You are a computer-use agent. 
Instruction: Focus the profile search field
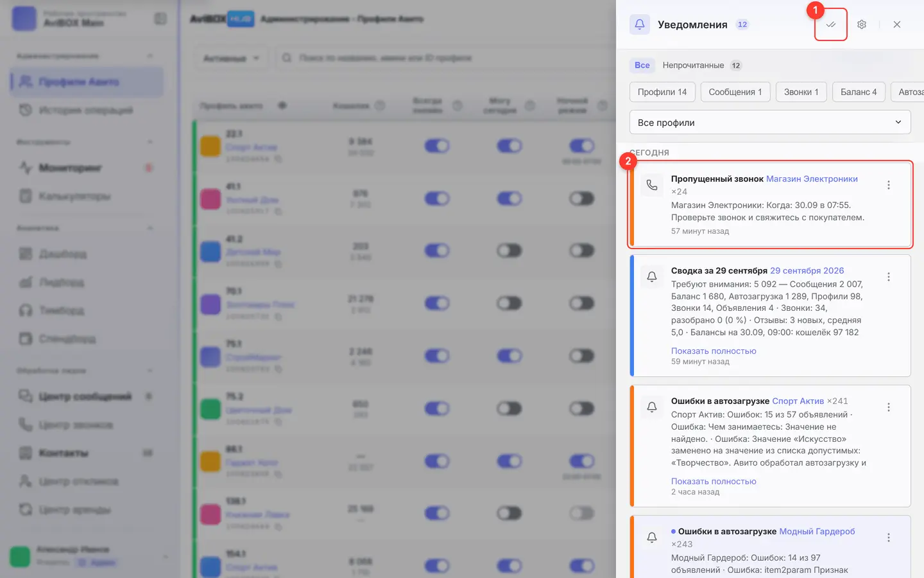[x=446, y=58]
